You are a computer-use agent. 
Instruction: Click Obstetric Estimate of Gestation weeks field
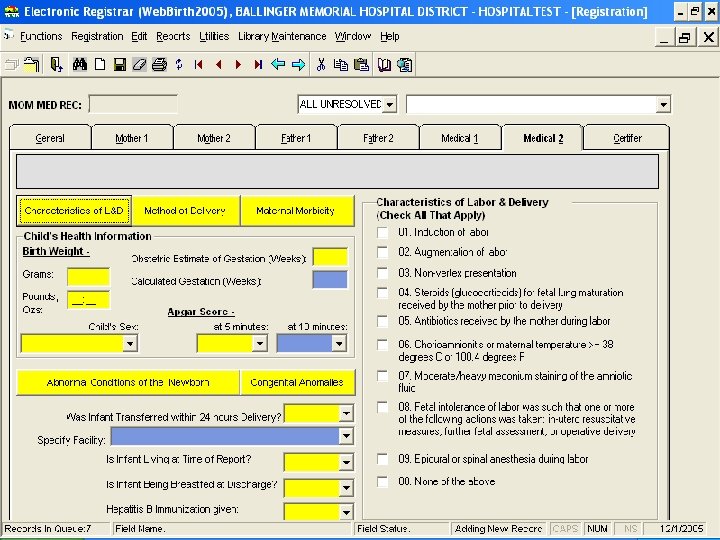pyautogui.click(x=330, y=257)
